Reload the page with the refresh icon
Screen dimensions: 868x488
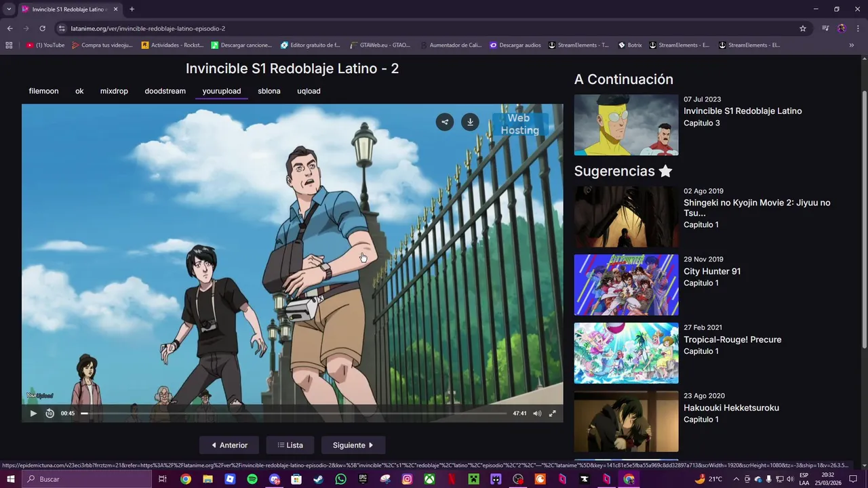tap(42, 28)
